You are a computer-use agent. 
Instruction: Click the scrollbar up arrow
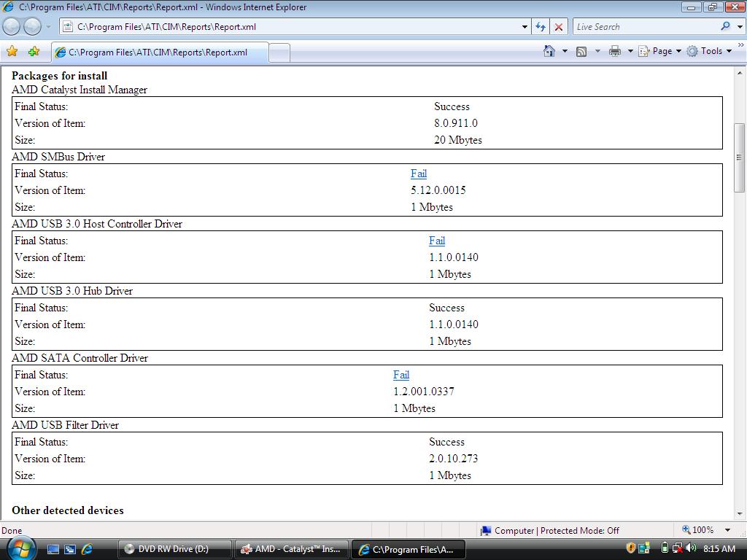click(x=740, y=74)
